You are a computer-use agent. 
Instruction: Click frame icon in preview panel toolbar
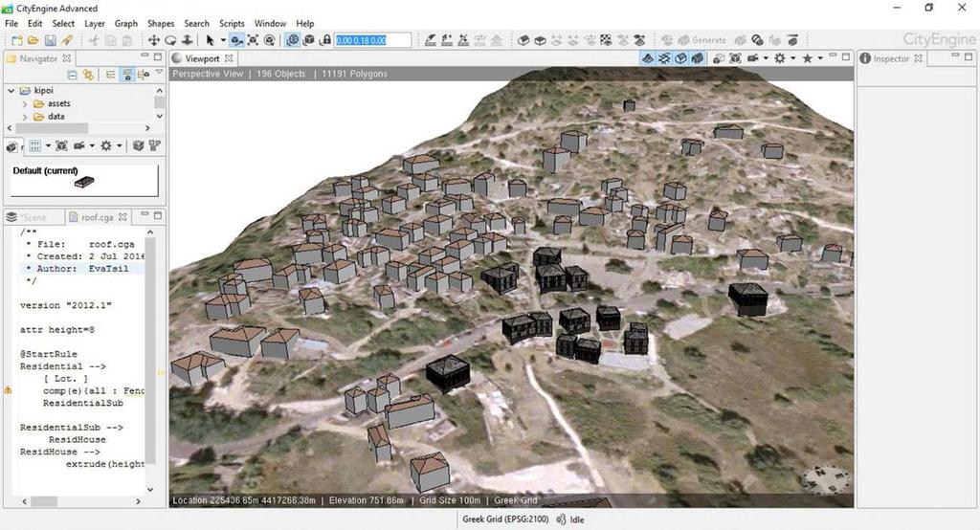pos(61,145)
